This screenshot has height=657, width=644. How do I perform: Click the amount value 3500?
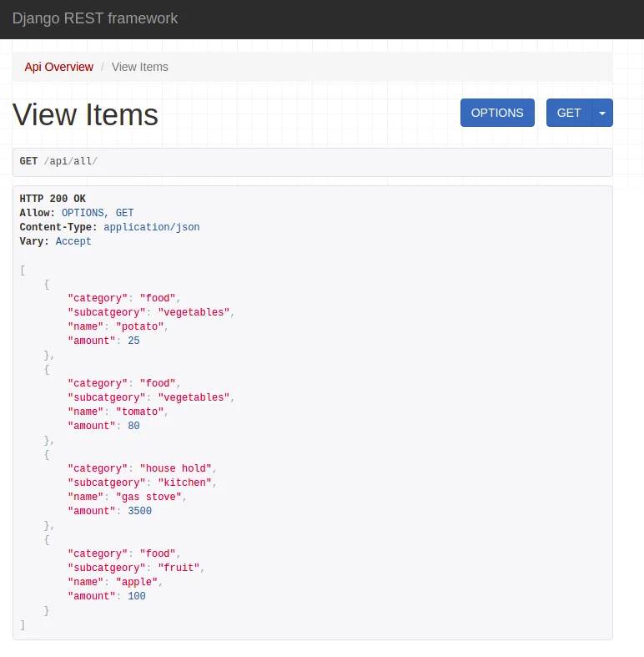(x=139, y=511)
